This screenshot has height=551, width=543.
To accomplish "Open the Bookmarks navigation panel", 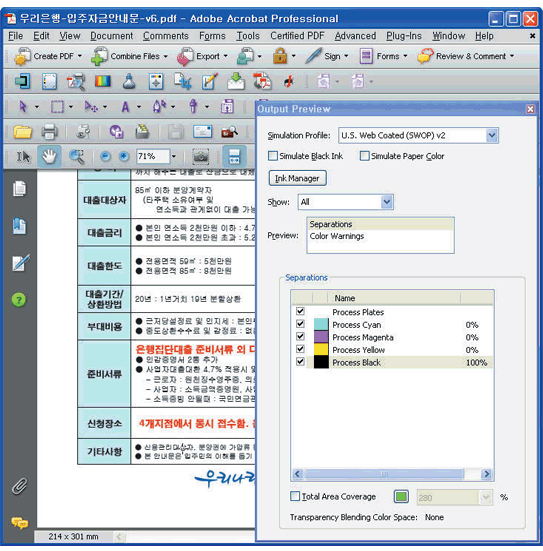I will tap(19, 226).
